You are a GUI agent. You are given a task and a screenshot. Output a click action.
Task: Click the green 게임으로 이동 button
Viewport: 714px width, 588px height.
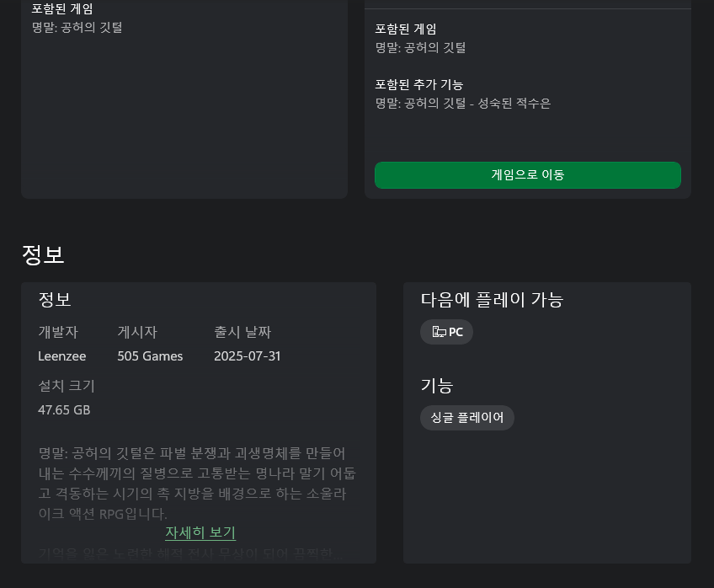point(527,175)
